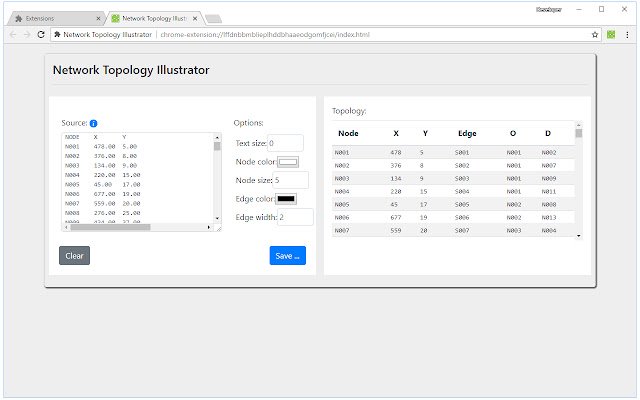This screenshot has width=640, height=400.
Task: Click the Topology table scrollbar up arrow
Action: point(579,125)
